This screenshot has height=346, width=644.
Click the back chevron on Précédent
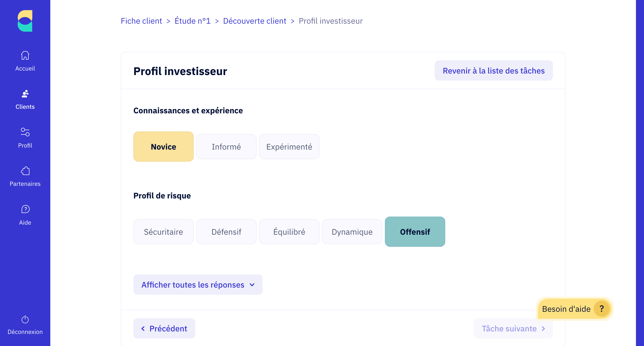pos(143,328)
